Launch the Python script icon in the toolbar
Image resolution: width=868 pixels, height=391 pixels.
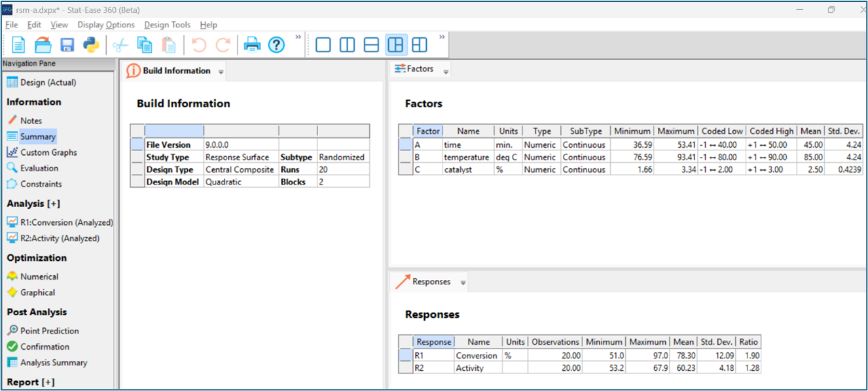[x=91, y=45]
